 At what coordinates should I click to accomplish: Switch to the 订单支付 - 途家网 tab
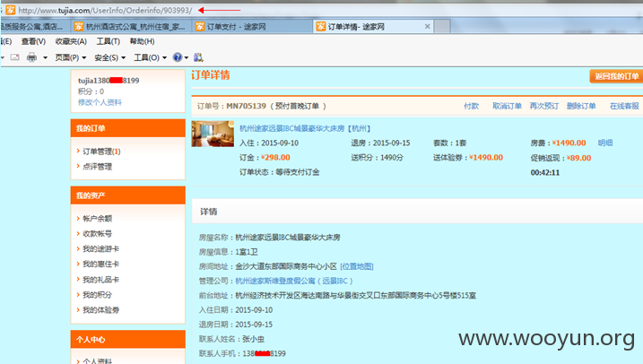(252, 27)
